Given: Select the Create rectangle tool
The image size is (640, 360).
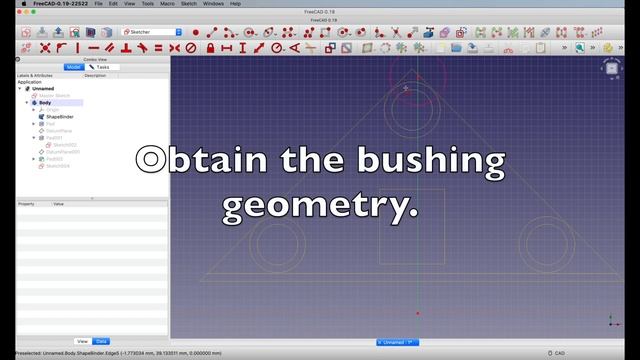Looking at the screenshot, I should point(325,33).
